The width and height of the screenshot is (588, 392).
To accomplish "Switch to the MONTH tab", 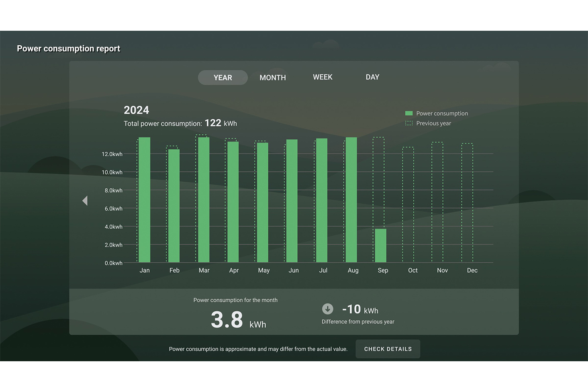I will tap(272, 78).
